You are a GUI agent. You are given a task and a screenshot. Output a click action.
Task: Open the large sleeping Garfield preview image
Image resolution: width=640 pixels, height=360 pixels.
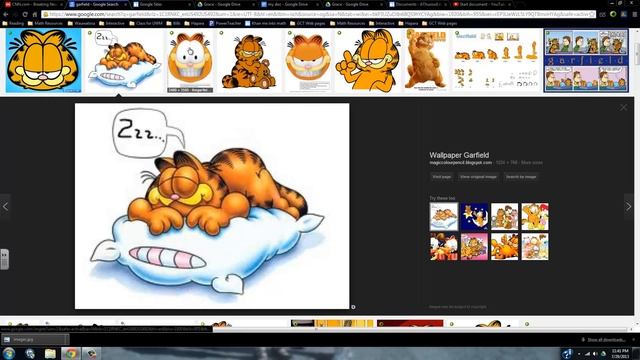click(x=212, y=206)
